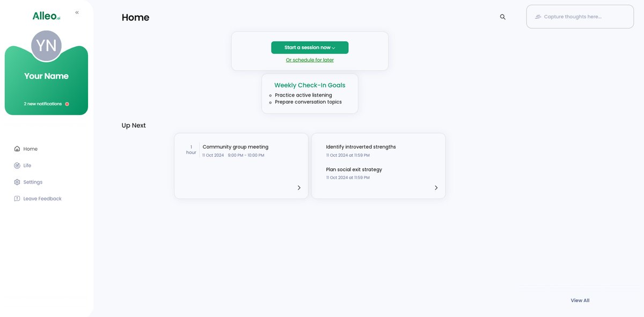644x317 pixels.
Task: Click the View All link
Action: coord(580,300)
